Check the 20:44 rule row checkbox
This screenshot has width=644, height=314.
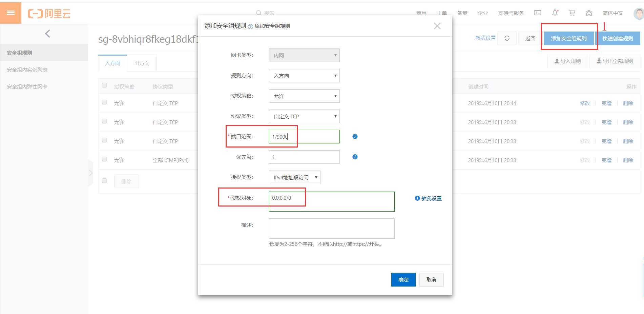104,102
